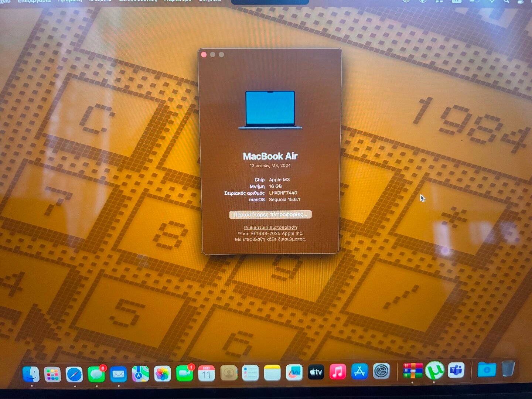Click the 16 GB memory value
This screenshot has width=532, height=399.
tap(275, 186)
